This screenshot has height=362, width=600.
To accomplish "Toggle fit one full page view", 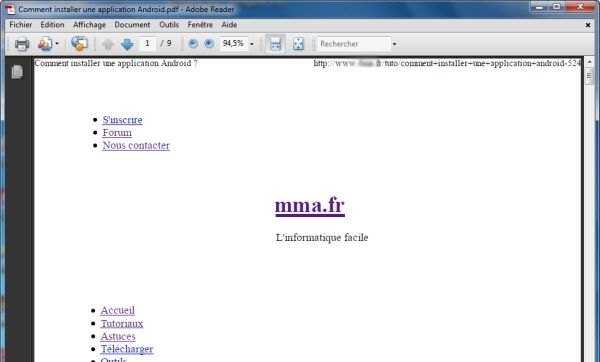I will (x=298, y=44).
